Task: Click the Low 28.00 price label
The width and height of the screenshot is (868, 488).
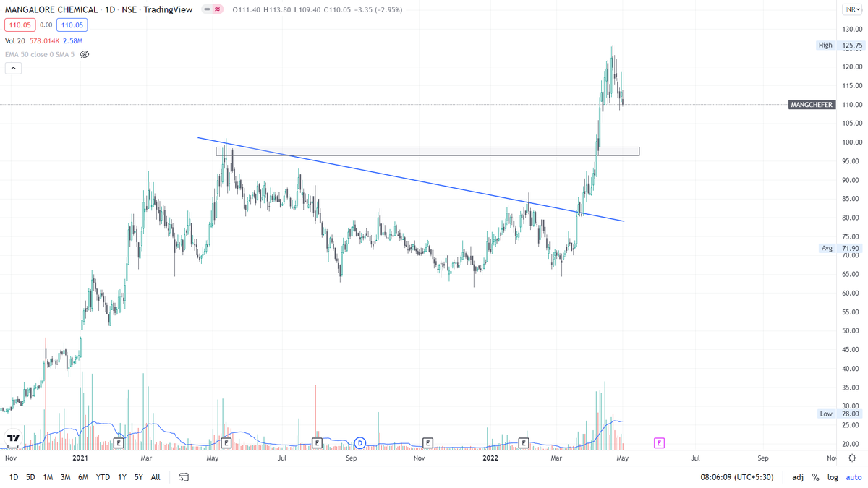Action: click(840, 414)
